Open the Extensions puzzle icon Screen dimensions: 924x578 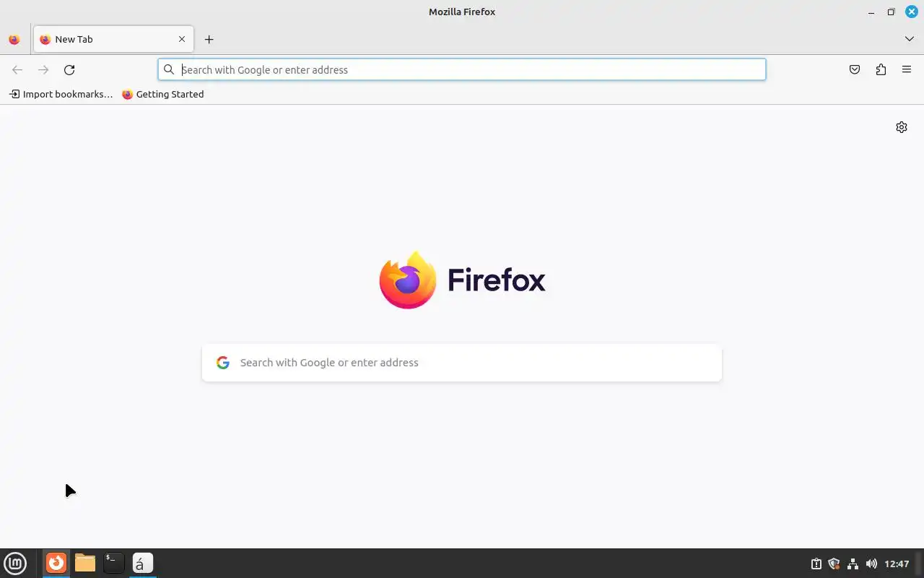click(881, 70)
